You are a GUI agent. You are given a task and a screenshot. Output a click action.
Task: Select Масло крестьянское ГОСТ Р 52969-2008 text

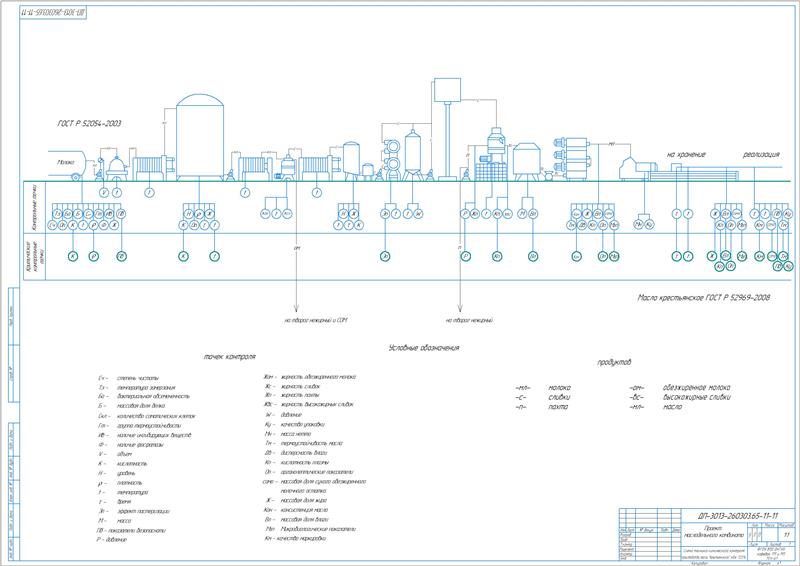704,298
